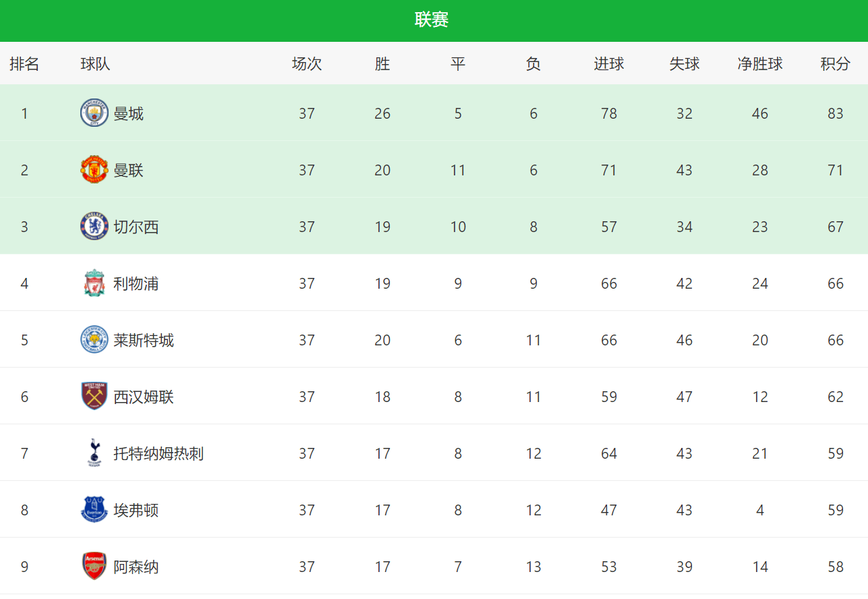Click the 积分 column header

click(x=835, y=64)
